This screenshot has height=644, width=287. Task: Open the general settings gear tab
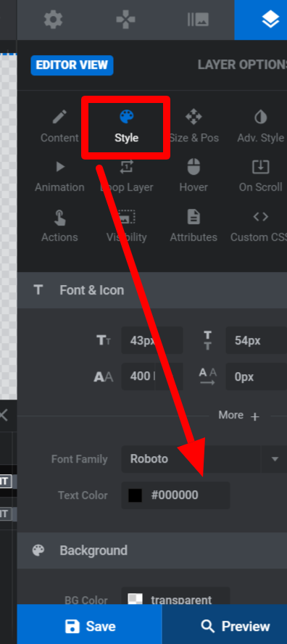53,20
